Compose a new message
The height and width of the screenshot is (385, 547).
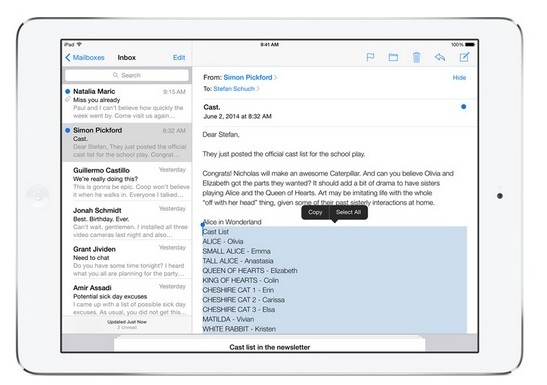pyautogui.click(x=464, y=57)
